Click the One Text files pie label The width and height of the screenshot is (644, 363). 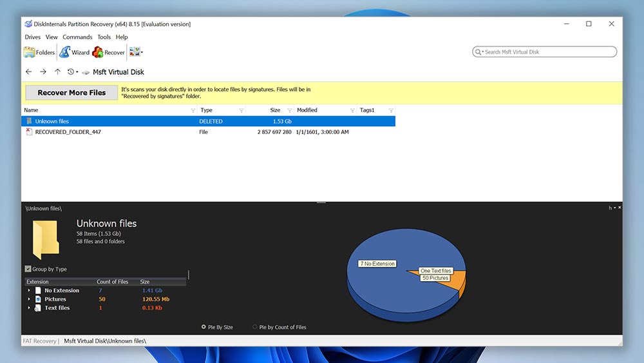[435, 271]
